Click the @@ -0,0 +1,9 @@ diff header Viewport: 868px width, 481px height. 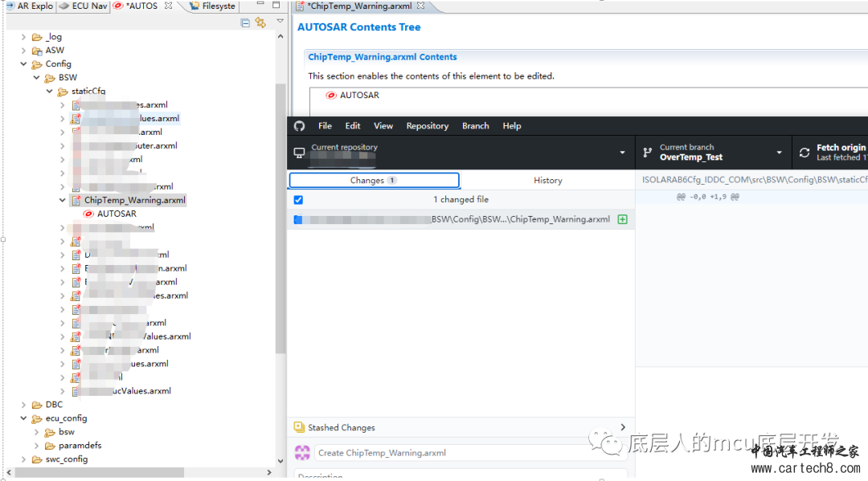click(707, 197)
